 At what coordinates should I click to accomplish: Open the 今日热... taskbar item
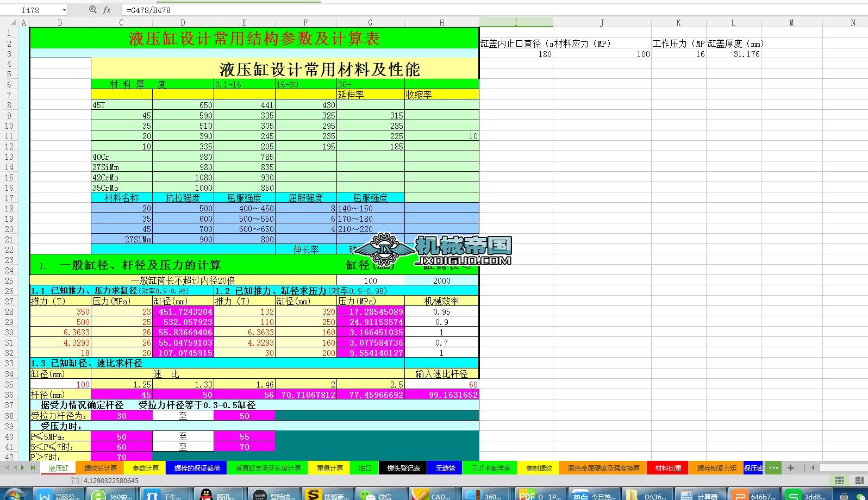(593, 495)
